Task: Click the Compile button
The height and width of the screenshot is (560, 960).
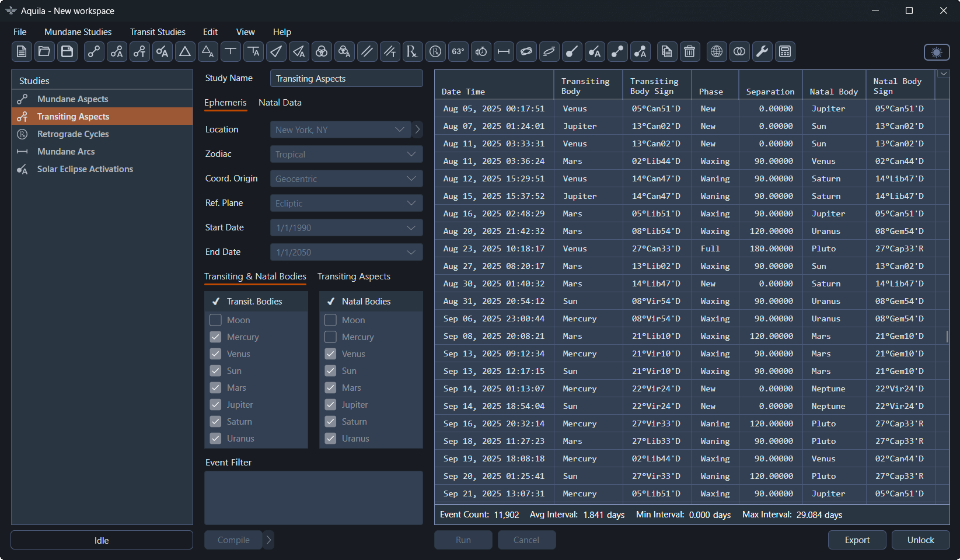Action: pyautogui.click(x=233, y=540)
